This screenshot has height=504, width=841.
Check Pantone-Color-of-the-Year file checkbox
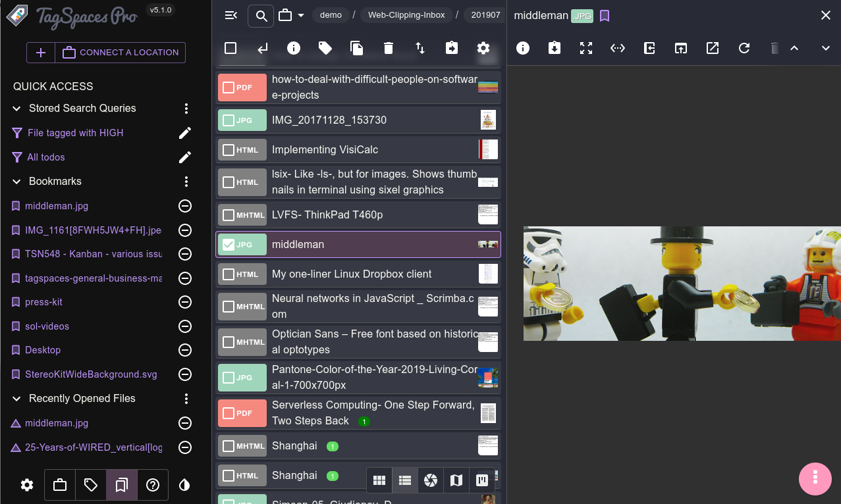pyautogui.click(x=229, y=378)
